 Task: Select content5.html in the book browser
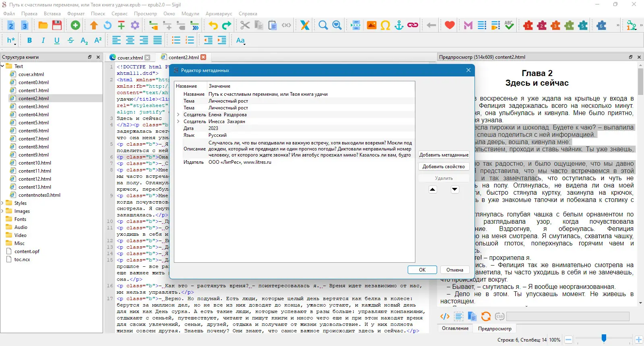click(33, 122)
